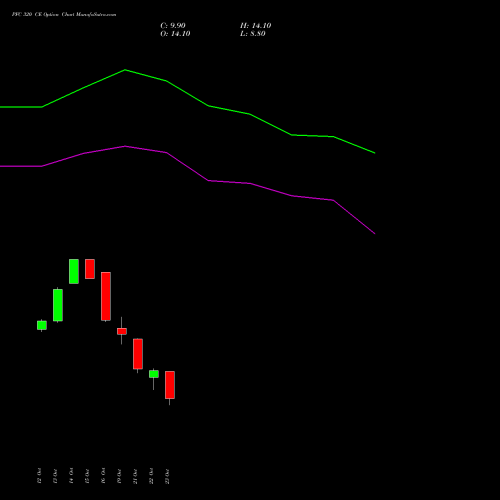Click the low value L: 8.80
This screenshot has width=500, height=500.
tap(253, 34)
